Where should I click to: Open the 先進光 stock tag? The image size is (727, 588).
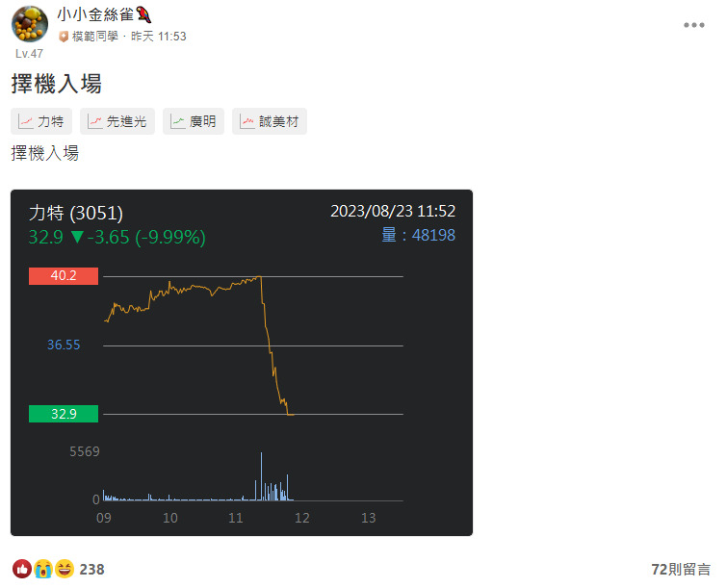coord(117,121)
